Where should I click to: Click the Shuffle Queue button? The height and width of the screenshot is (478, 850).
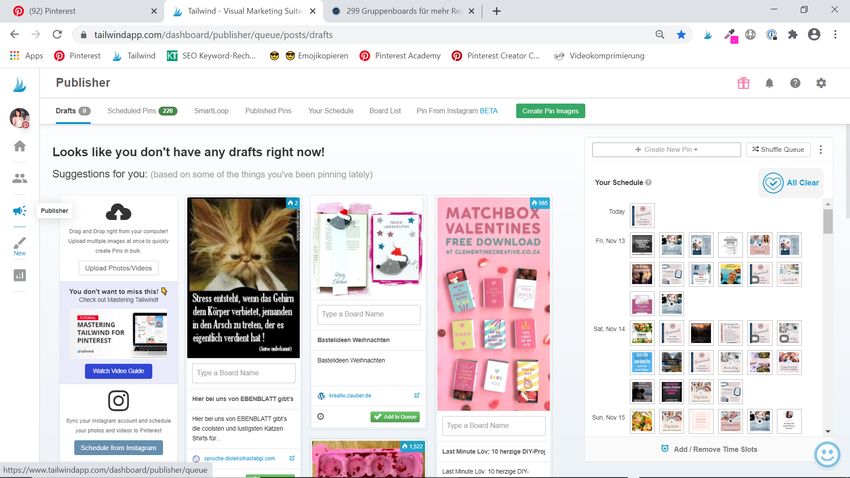(x=777, y=150)
